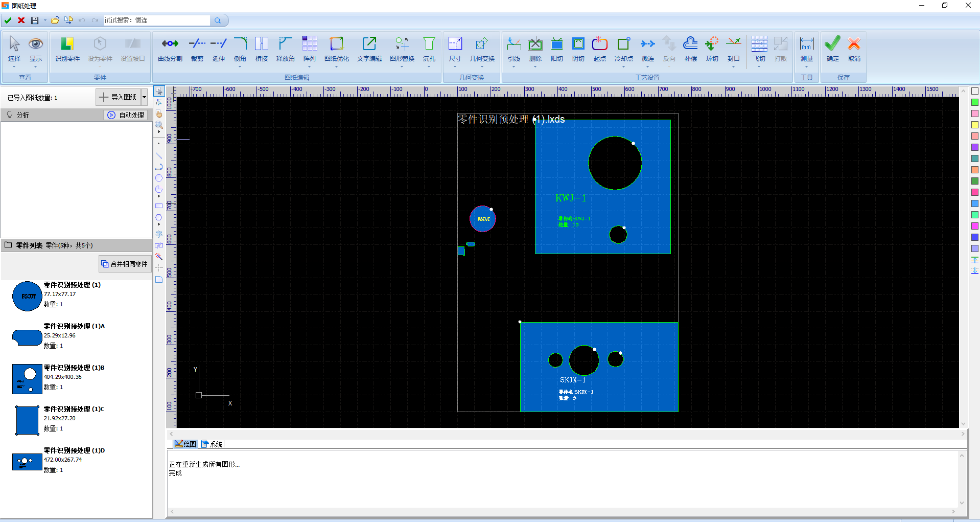
Task: Select the arrow pointer tool in side toolbar
Action: 159,91
